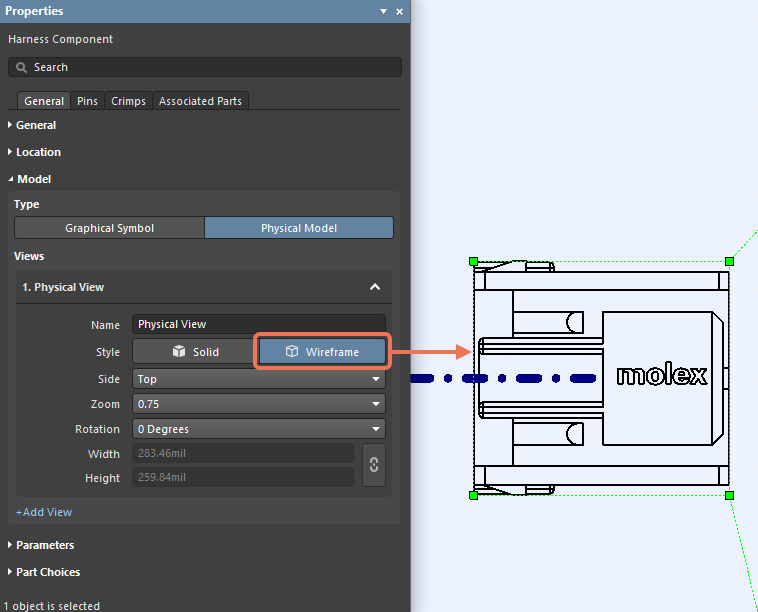The width and height of the screenshot is (758, 612).
Task: Click the Name field for Physical View
Action: pos(258,324)
